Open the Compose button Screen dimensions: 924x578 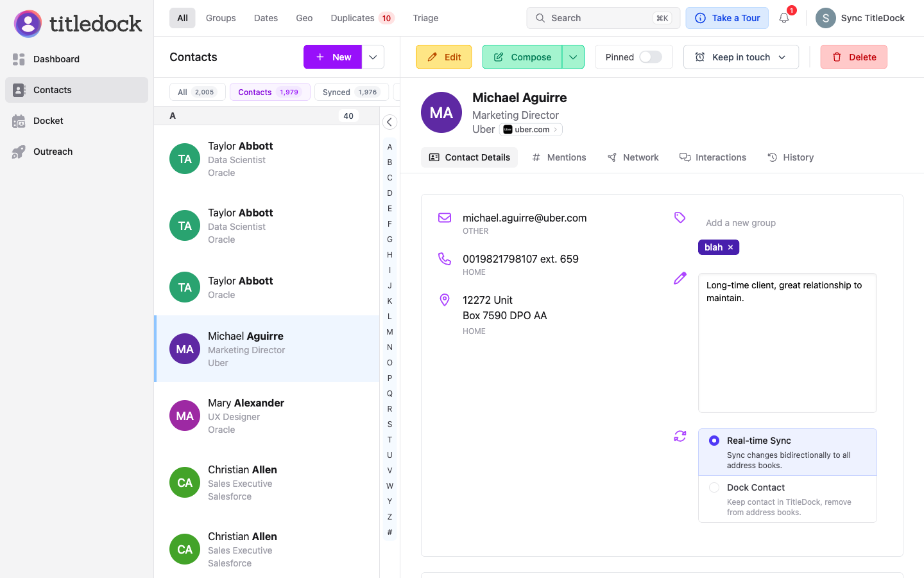[x=522, y=57]
